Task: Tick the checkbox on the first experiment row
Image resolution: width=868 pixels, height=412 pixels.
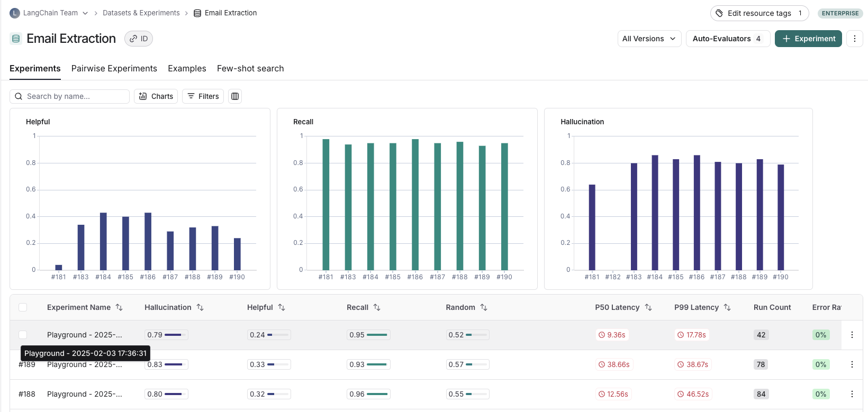Action: click(23, 335)
